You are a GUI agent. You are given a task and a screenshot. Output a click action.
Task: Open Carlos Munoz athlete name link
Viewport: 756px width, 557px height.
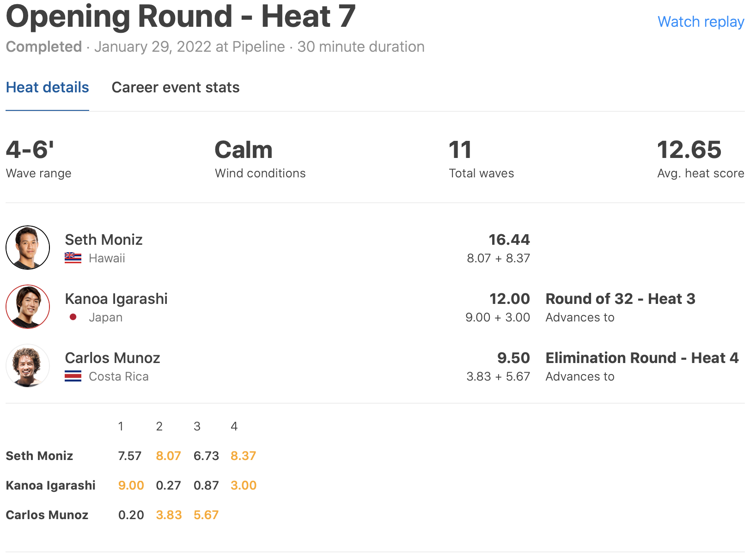point(112,358)
